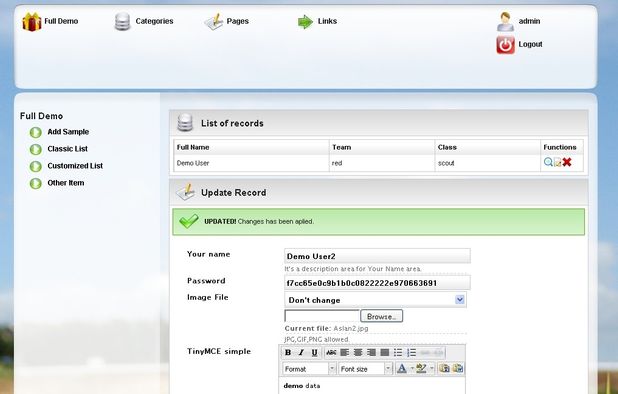Screen dimensions: 618x394
Task: Select the Demo User cell in the records list
Action: pos(251,163)
